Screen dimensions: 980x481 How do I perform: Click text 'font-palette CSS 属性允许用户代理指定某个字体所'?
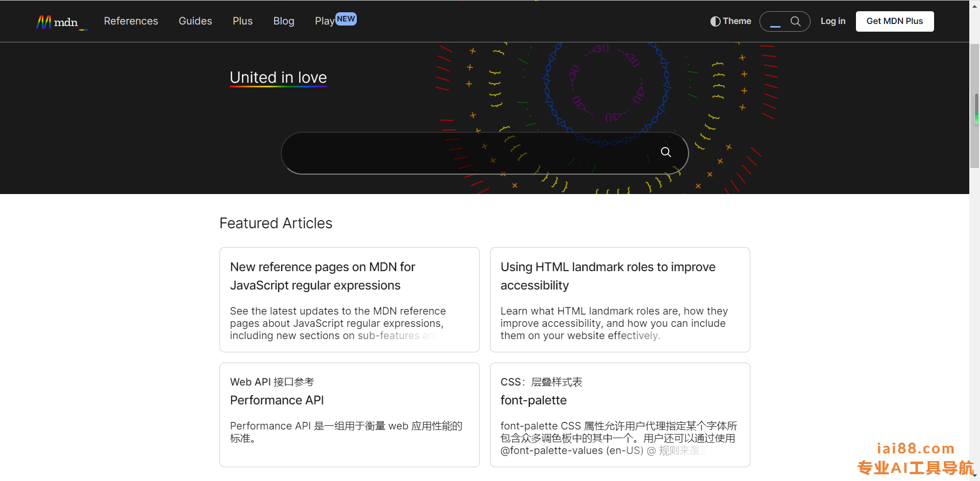click(x=619, y=426)
